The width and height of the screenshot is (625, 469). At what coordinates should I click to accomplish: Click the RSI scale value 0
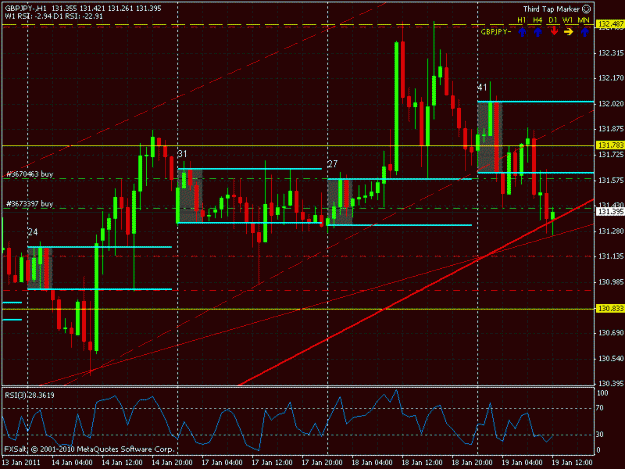pyautogui.click(x=598, y=450)
